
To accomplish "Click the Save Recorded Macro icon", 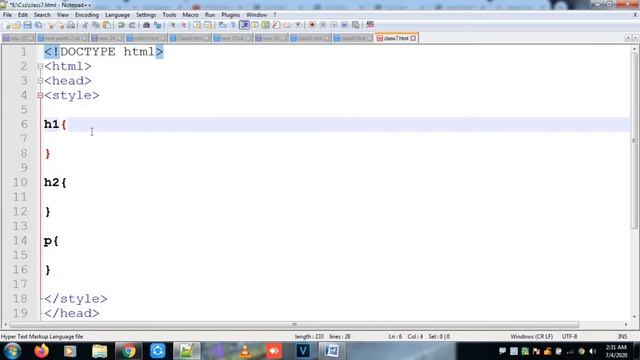I will [356, 25].
